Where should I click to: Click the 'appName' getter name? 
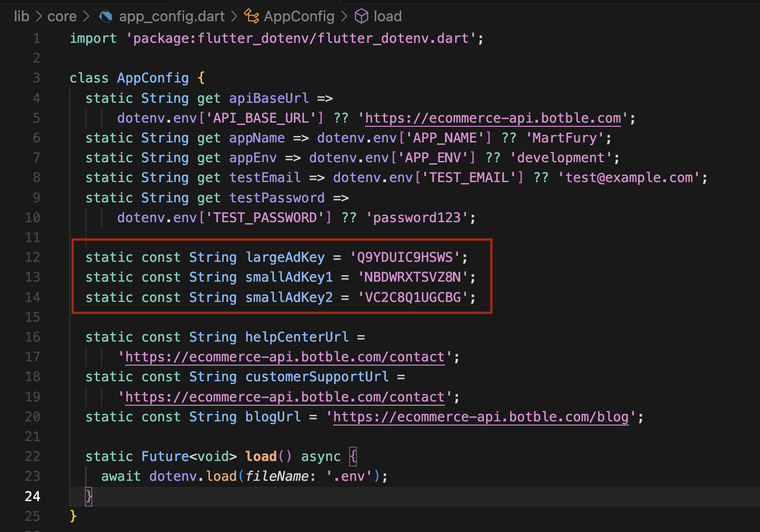click(x=257, y=138)
